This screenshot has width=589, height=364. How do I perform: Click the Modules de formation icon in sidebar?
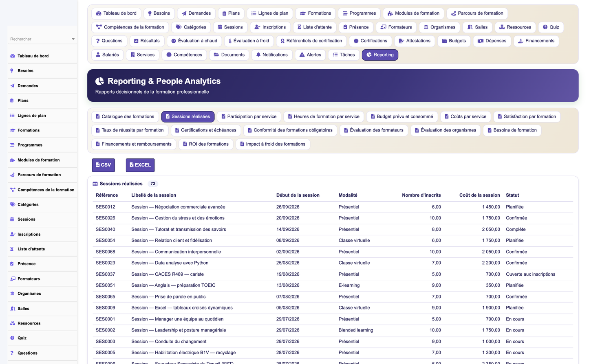point(12,160)
